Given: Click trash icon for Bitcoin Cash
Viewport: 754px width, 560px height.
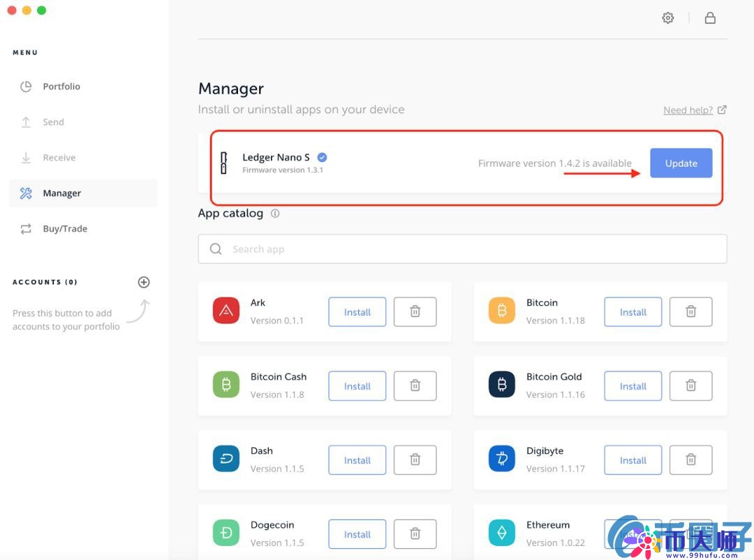Looking at the screenshot, I should (415, 386).
